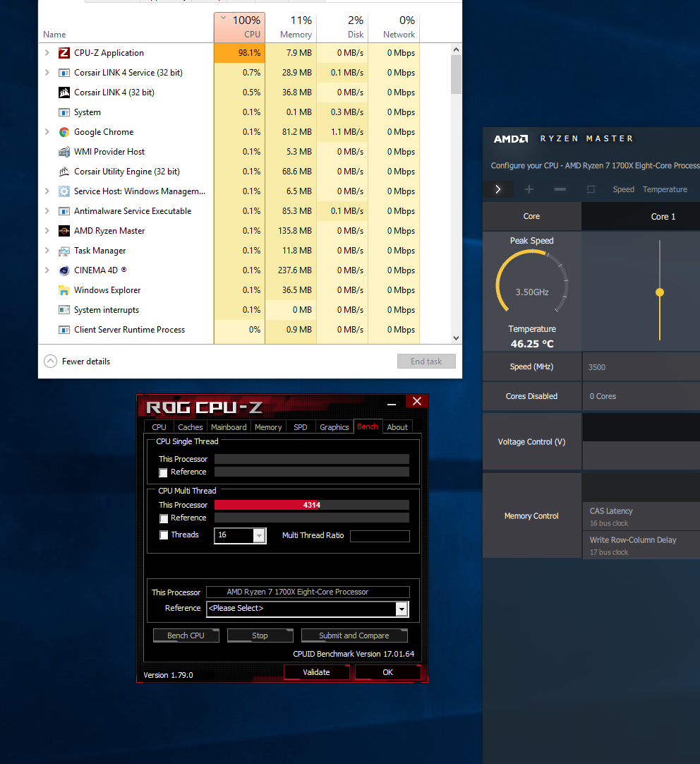This screenshot has width=700, height=764.
Task: Open the Caches tab in CPU-Z
Action: point(191,426)
